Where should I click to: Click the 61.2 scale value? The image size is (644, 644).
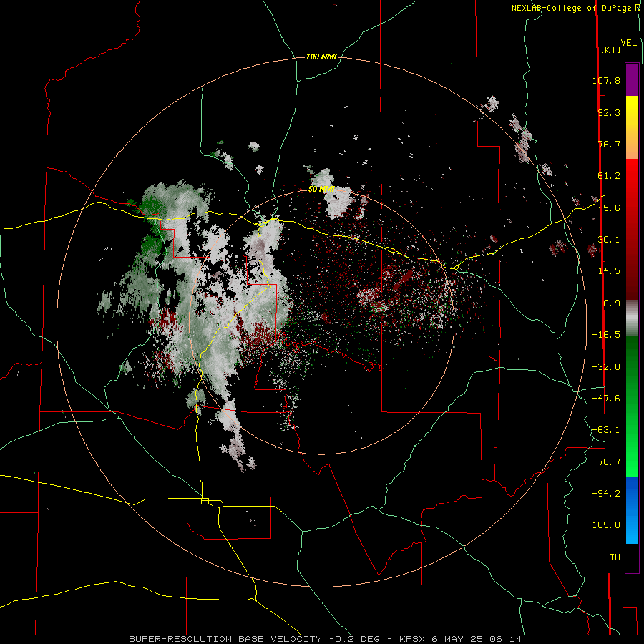coord(609,176)
